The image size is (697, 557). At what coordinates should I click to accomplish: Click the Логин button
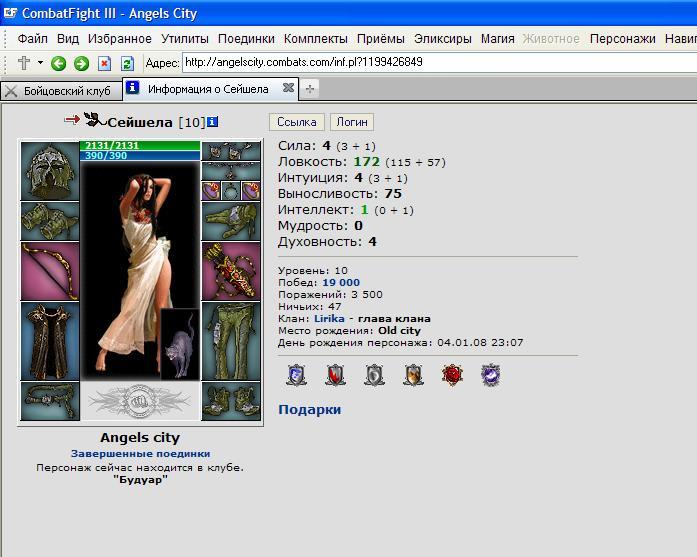point(352,122)
